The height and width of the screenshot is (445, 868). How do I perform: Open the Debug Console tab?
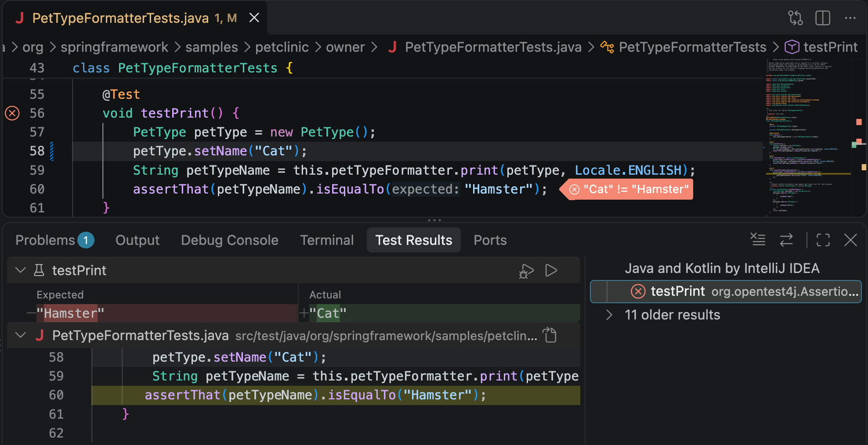(x=230, y=240)
